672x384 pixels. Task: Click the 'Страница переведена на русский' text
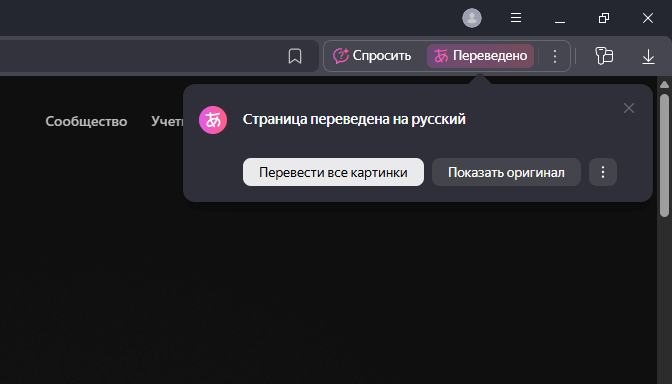354,119
